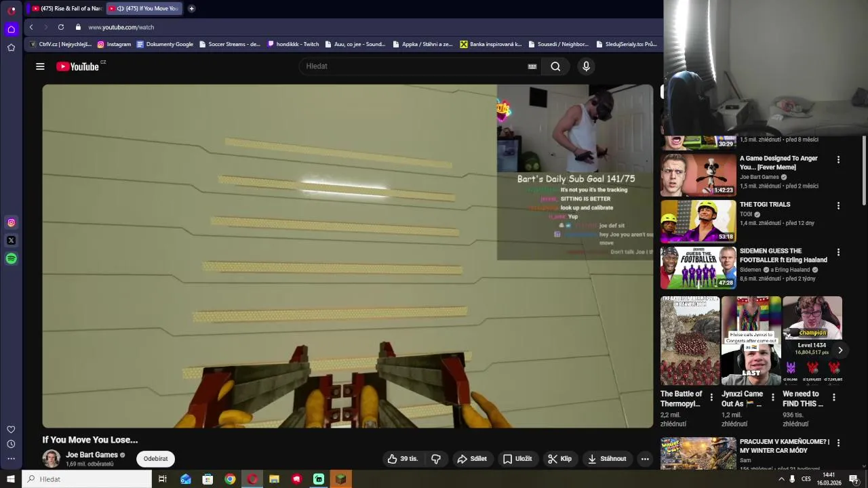Open the Outlook mail taskbar icon
The height and width of the screenshot is (488, 868).
tap(186, 479)
